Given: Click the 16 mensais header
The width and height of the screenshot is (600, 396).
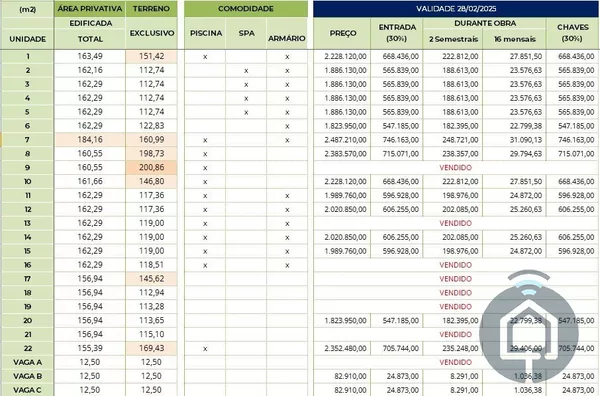Looking at the screenshot, I should [515, 39].
